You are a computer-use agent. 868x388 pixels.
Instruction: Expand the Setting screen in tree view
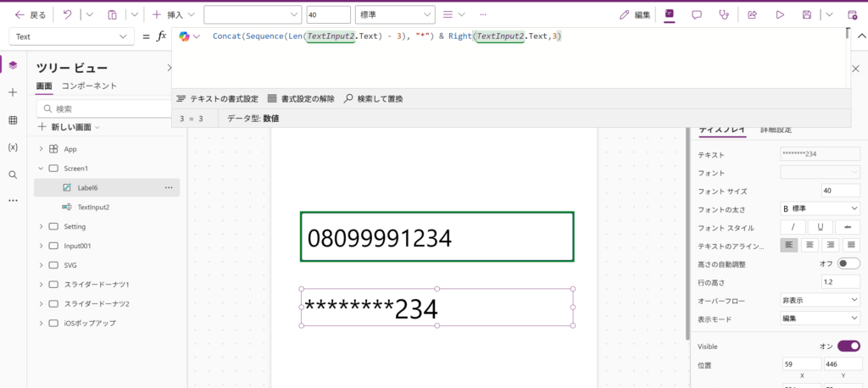point(41,226)
